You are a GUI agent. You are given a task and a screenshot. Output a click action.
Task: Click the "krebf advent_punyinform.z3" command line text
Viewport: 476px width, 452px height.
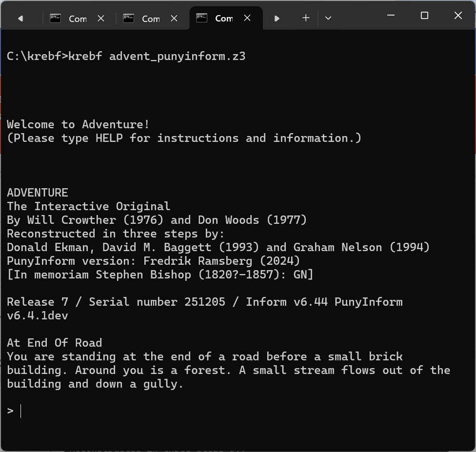[x=157, y=56]
